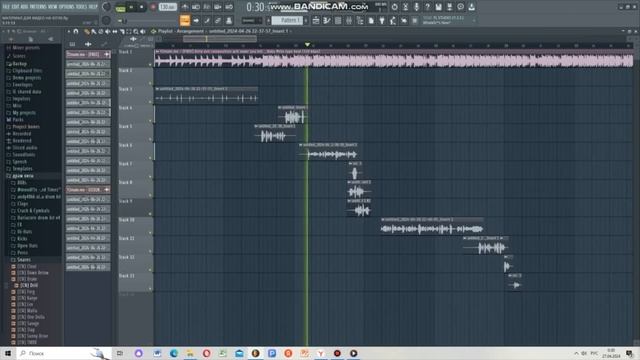The height and width of the screenshot is (360, 640).
Task: Toggle the metronome icon in transport toolbar
Action: (185, 7)
